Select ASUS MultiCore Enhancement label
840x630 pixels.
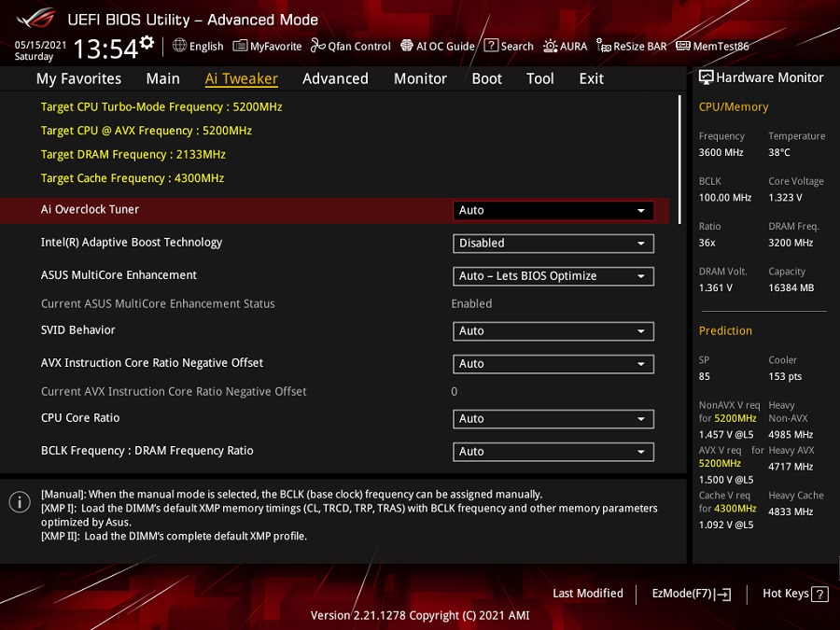pyautogui.click(x=119, y=274)
